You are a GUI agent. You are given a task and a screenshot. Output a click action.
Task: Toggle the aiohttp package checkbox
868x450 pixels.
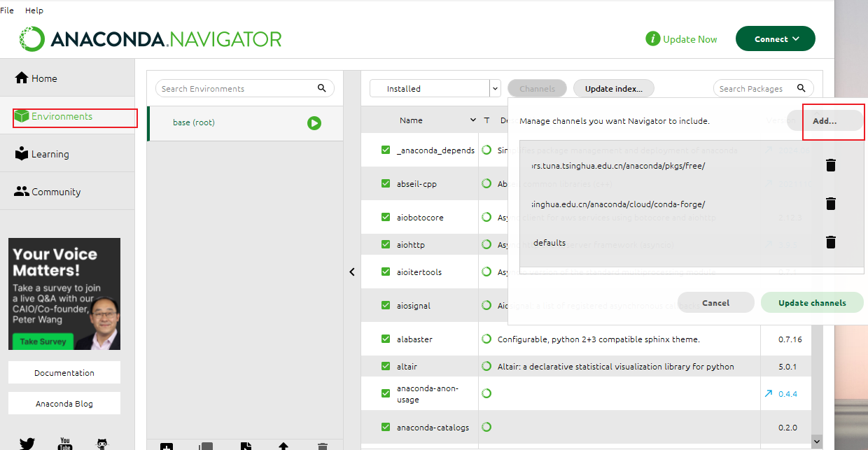[x=386, y=244]
